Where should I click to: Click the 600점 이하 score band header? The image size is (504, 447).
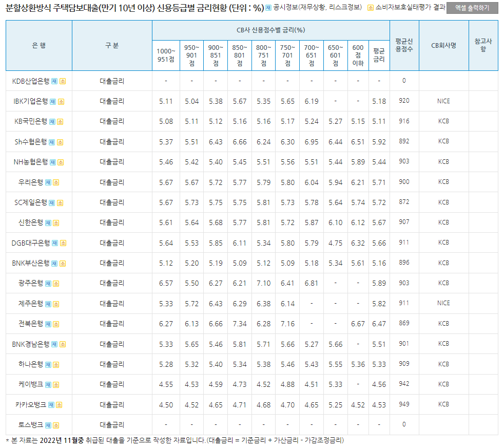click(x=358, y=55)
